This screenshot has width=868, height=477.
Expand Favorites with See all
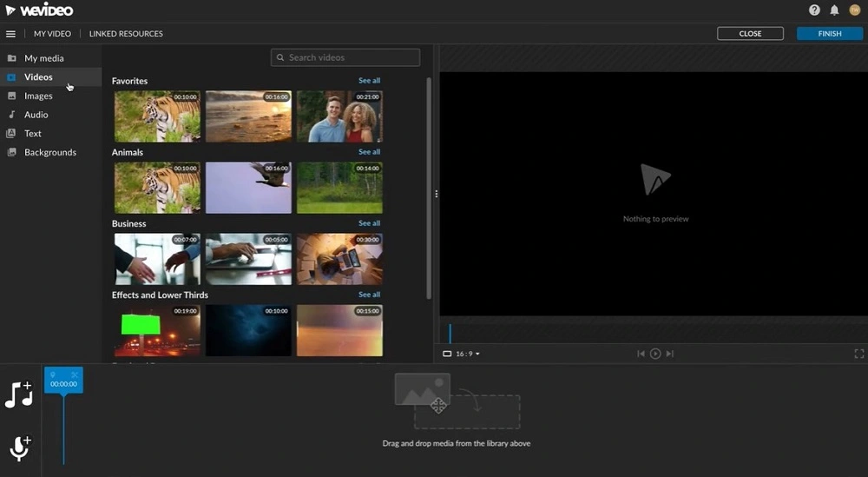click(x=369, y=81)
